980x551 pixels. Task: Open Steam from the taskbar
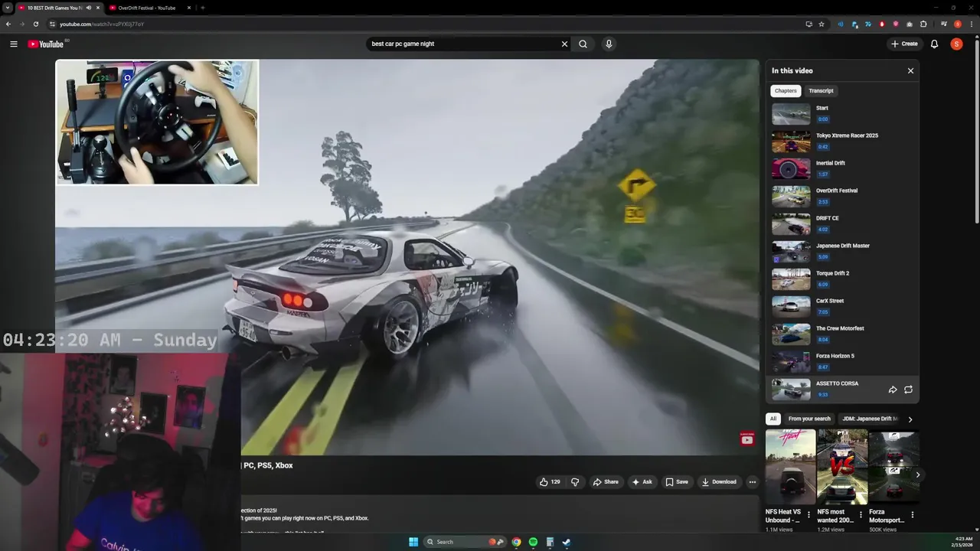click(x=567, y=542)
